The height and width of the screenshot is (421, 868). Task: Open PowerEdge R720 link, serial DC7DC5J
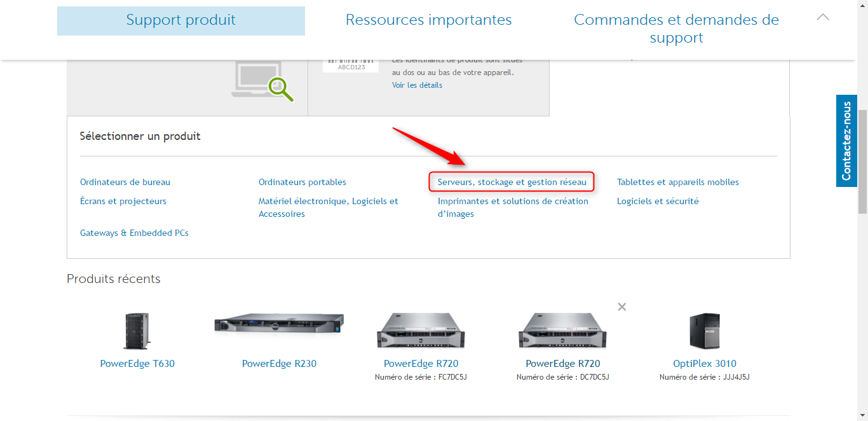point(563,364)
